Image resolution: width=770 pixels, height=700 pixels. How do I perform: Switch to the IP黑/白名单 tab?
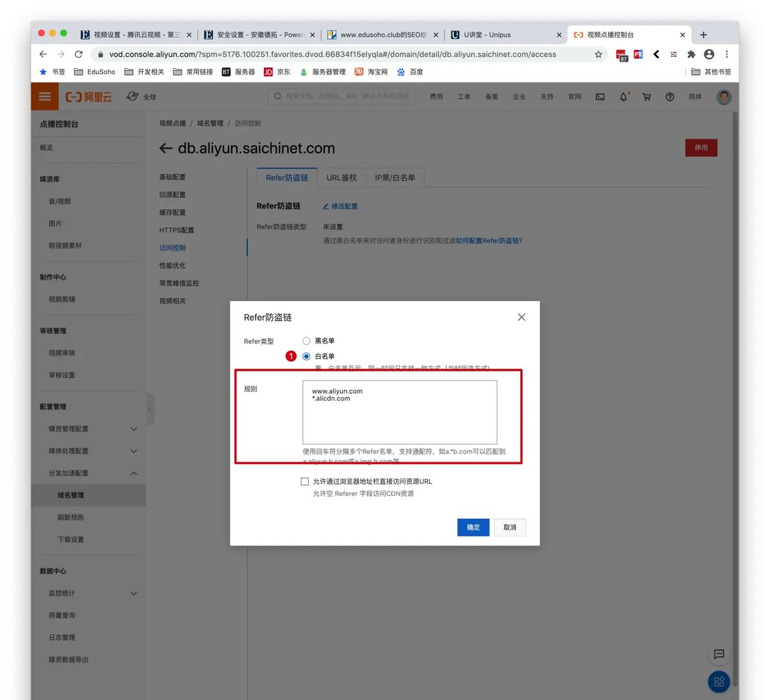point(395,178)
